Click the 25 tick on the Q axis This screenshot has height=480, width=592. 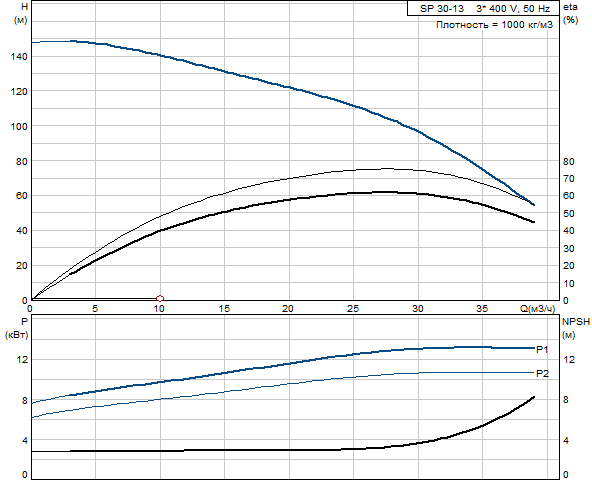pyautogui.click(x=353, y=309)
